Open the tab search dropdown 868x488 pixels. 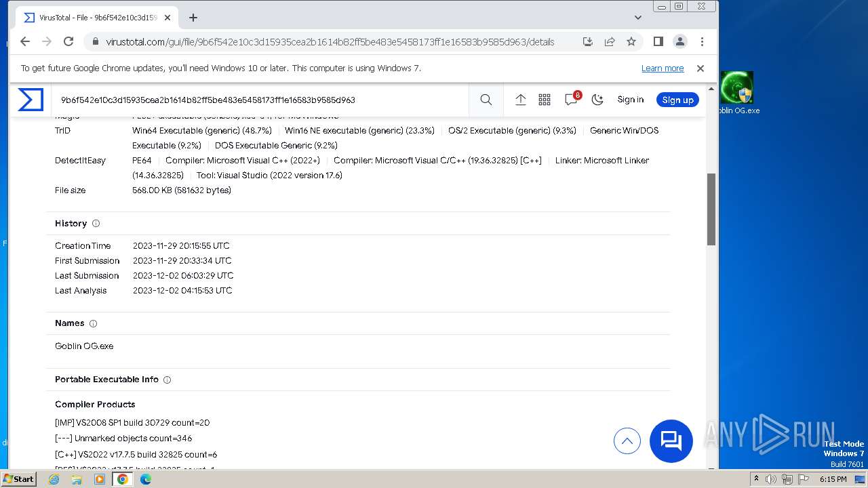(637, 18)
